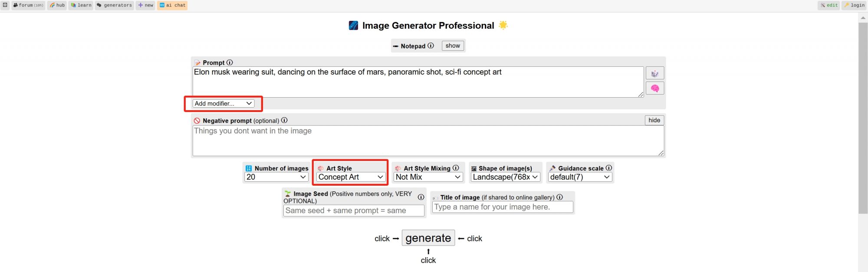Expand the Art Style Concept Art dropdown
Screen dimensions: 868x272
[x=350, y=177]
